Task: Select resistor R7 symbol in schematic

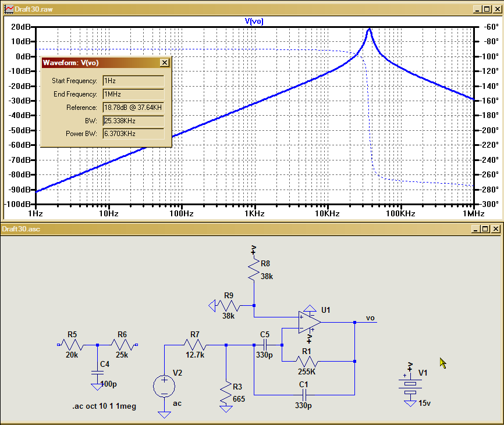Action: (x=195, y=345)
